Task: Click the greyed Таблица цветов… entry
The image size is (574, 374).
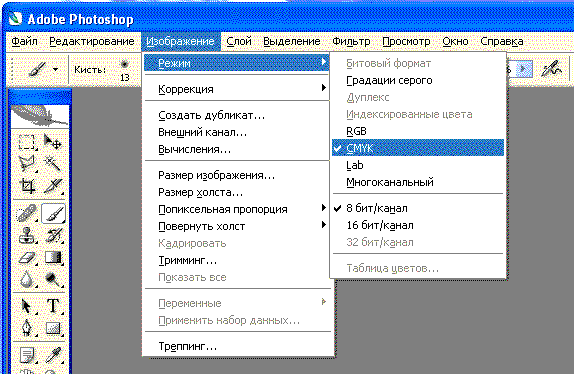Action: 418,268
